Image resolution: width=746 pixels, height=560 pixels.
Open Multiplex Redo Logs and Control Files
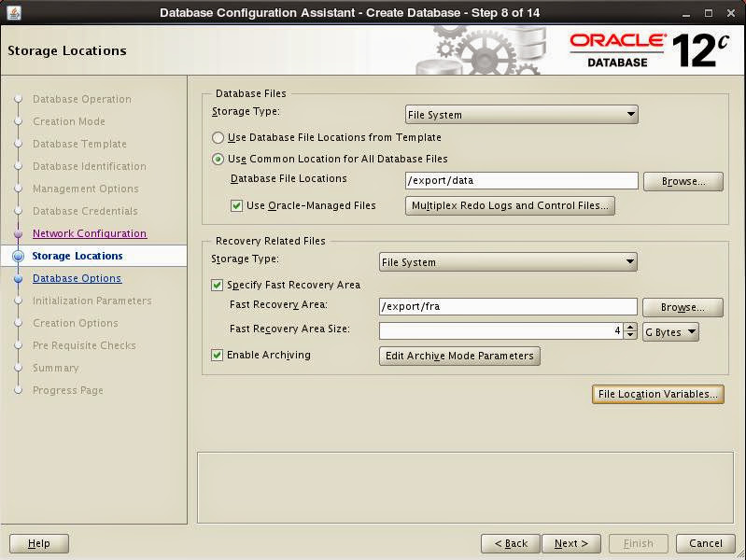coord(510,206)
